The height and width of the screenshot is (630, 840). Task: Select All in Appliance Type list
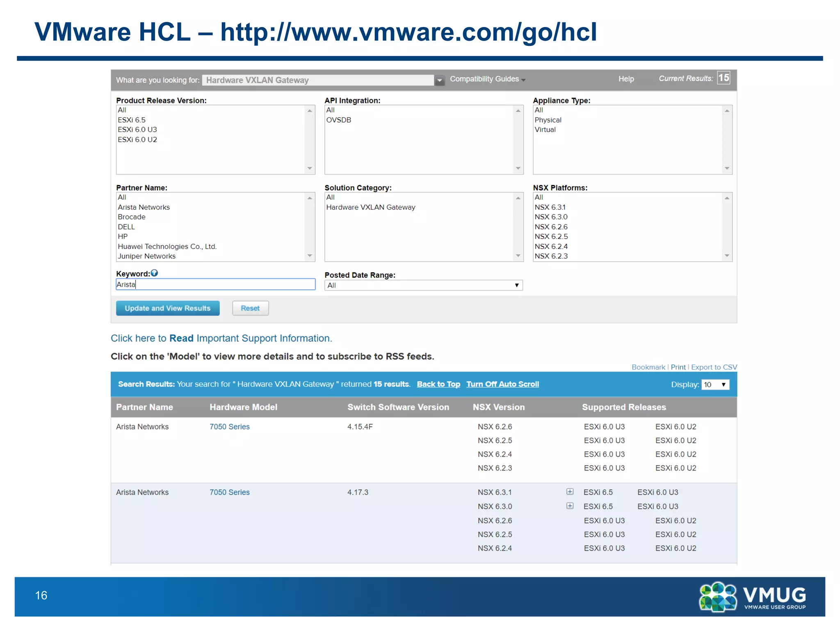tap(539, 110)
